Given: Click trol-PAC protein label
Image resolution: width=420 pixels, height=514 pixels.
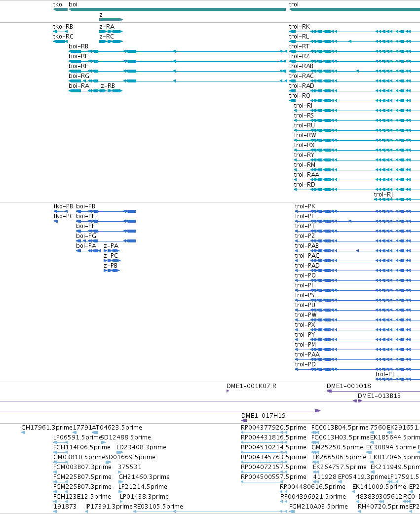Looking at the screenshot, I should (x=307, y=256).
